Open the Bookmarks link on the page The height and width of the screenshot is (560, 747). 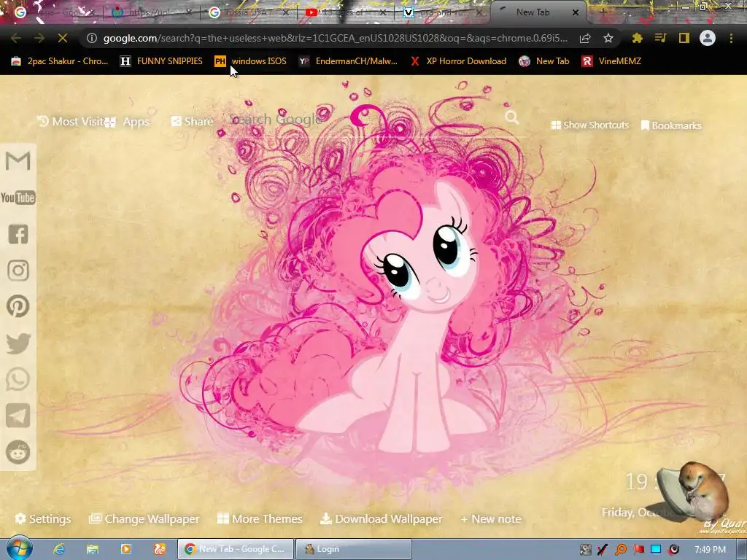671,125
